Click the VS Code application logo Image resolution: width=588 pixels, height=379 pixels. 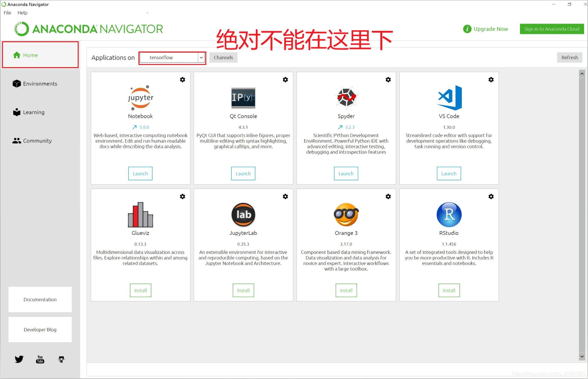click(449, 98)
